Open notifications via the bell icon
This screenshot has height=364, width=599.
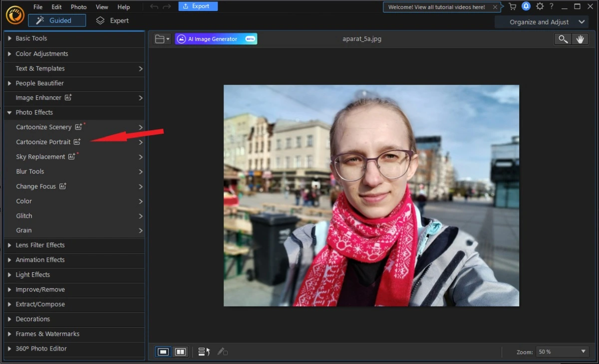coord(526,6)
